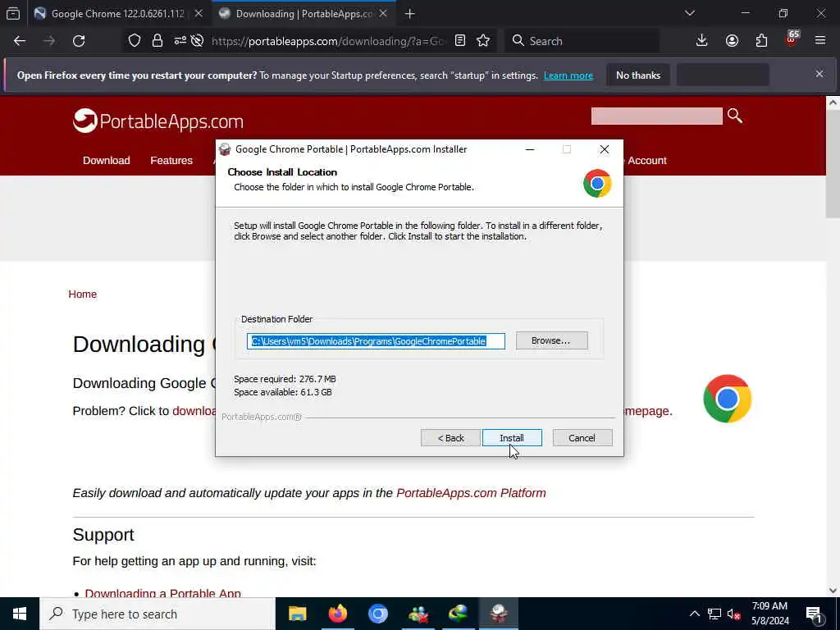Click the Firefox back arrow
The height and width of the screenshot is (630, 840).
click(x=20, y=41)
